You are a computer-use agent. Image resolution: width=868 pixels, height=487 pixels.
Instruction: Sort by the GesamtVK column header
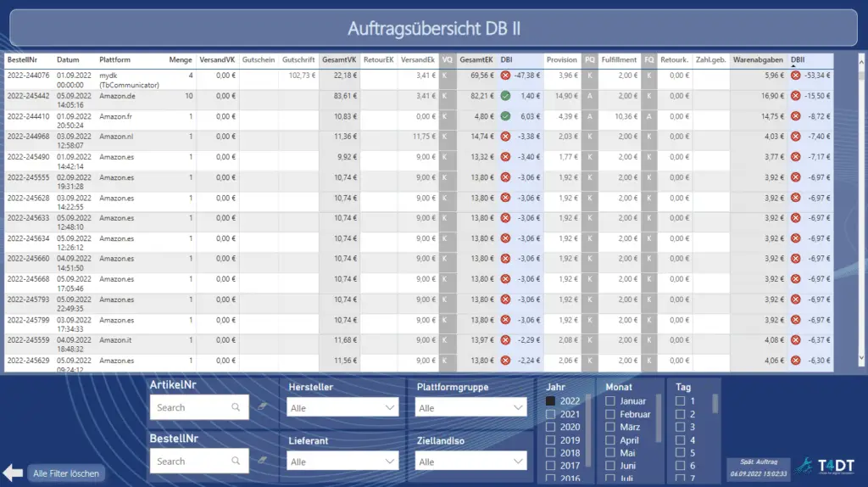(339, 60)
